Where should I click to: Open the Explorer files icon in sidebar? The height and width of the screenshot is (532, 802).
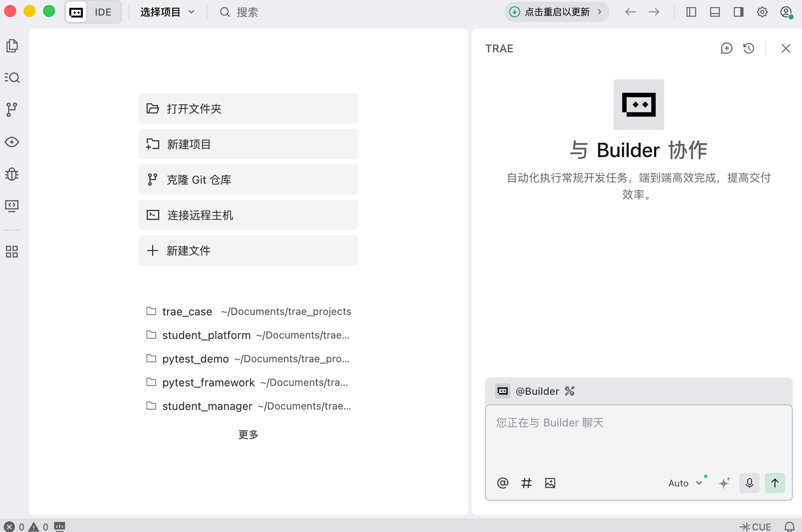pyautogui.click(x=12, y=46)
